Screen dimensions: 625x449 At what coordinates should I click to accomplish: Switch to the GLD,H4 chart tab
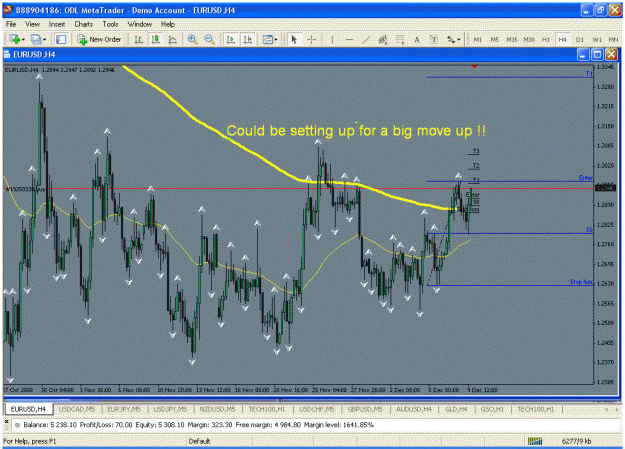tap(456, 409)
